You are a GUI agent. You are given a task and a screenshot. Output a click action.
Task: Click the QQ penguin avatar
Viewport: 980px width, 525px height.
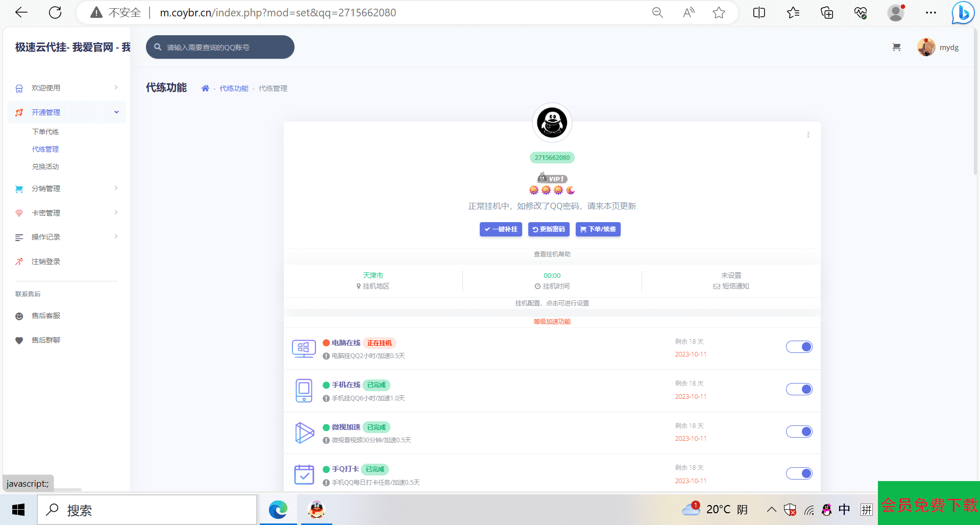(552, 123)
